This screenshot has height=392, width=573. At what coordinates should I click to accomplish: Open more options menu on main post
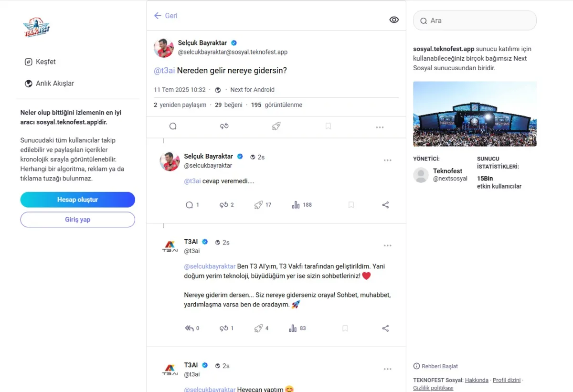coord(380,127)
